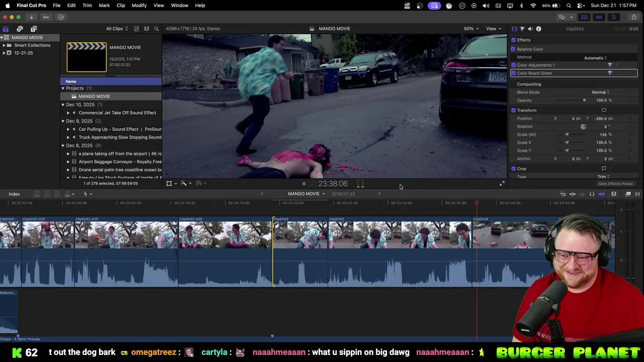Disable the Balance Color effect
Screen dimensions: 644x362
[x=513, y=49]
